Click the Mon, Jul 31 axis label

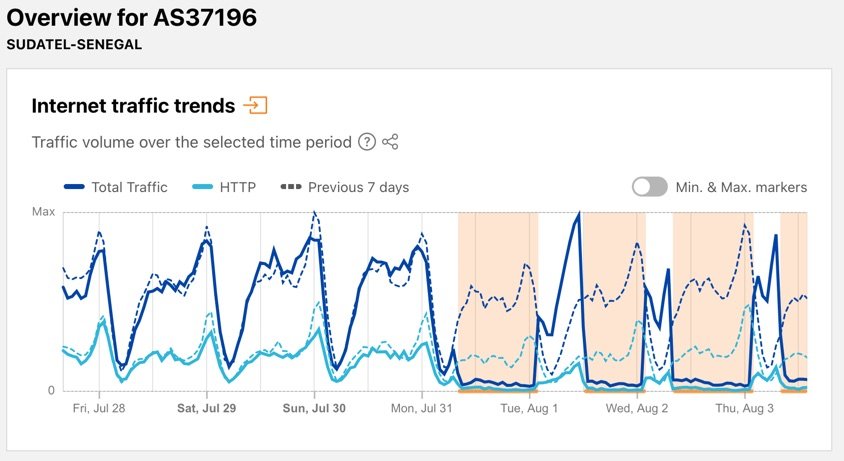tap(421, 408)
